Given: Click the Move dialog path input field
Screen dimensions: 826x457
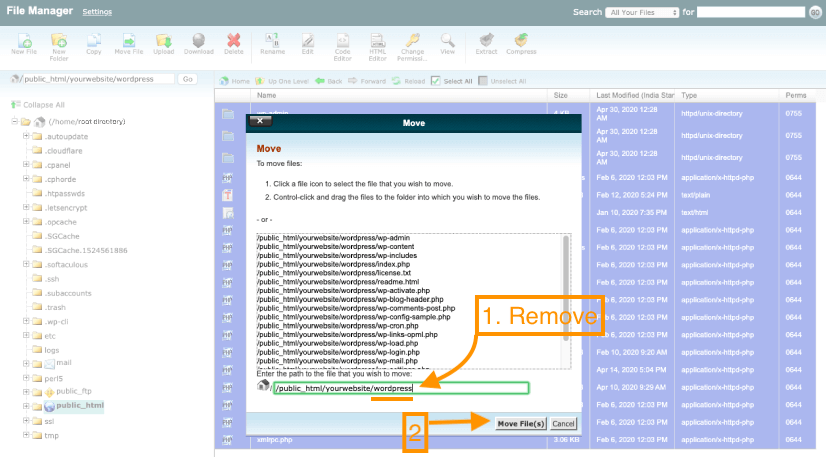Looking at the screenshot, I should click(401, 388).
